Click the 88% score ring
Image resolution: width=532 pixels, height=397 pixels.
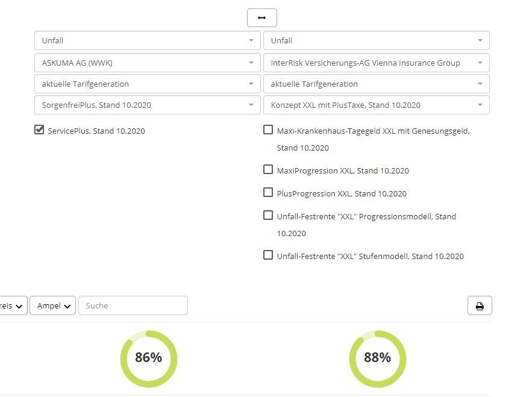(378, 358)
